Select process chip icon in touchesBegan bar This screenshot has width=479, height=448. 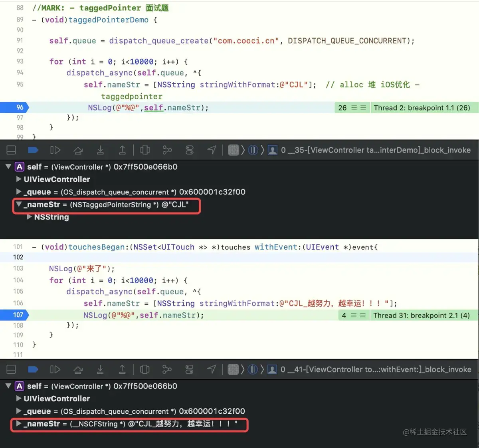coord(234,369)
